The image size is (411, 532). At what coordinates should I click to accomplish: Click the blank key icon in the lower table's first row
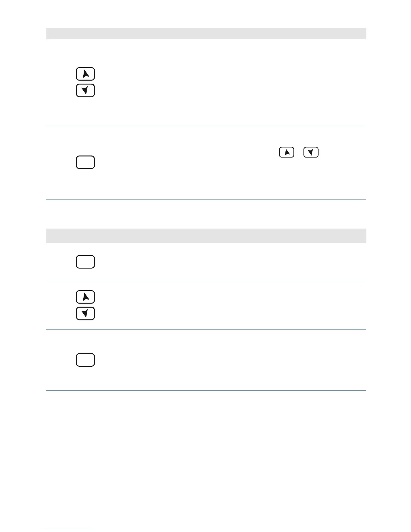click(x=85, y=262)
